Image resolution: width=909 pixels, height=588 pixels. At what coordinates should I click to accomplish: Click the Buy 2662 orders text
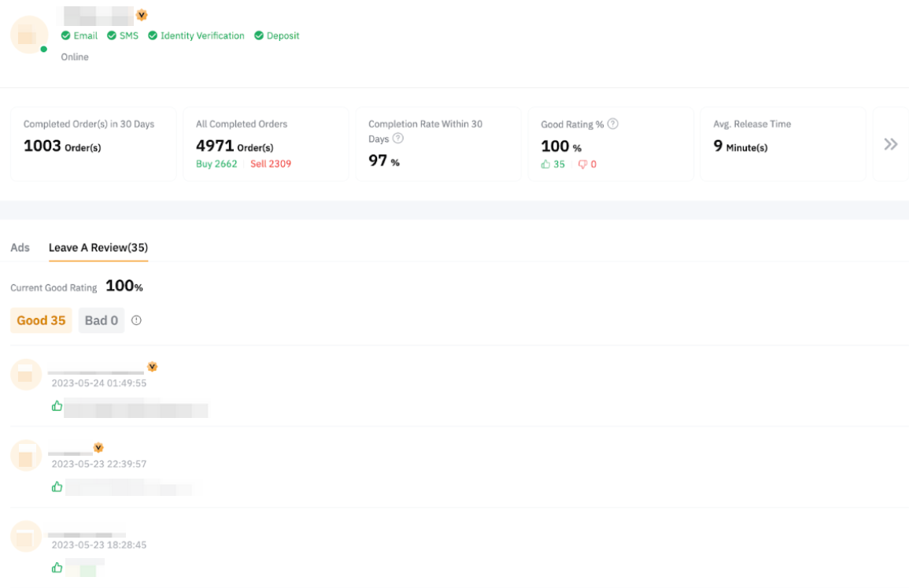click(x=216, y=164)
